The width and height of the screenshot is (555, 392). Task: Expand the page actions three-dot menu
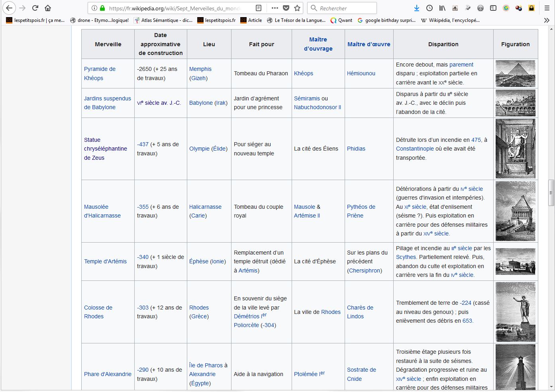(x=275, y=8)
